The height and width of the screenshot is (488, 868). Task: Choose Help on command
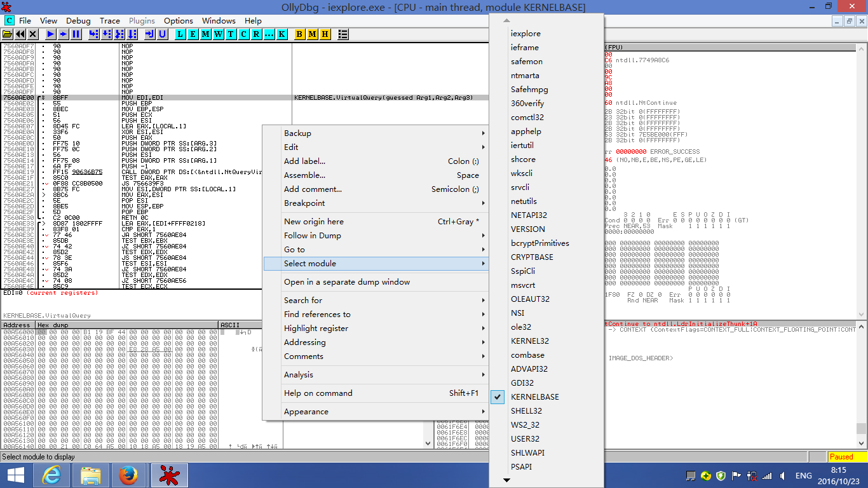376,393
